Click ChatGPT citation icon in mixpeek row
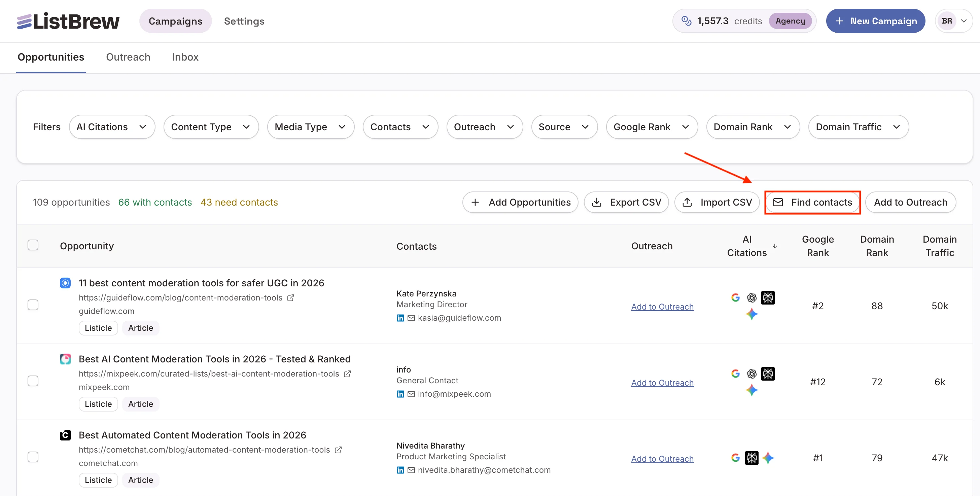The image size is (980, 496). 752,374
